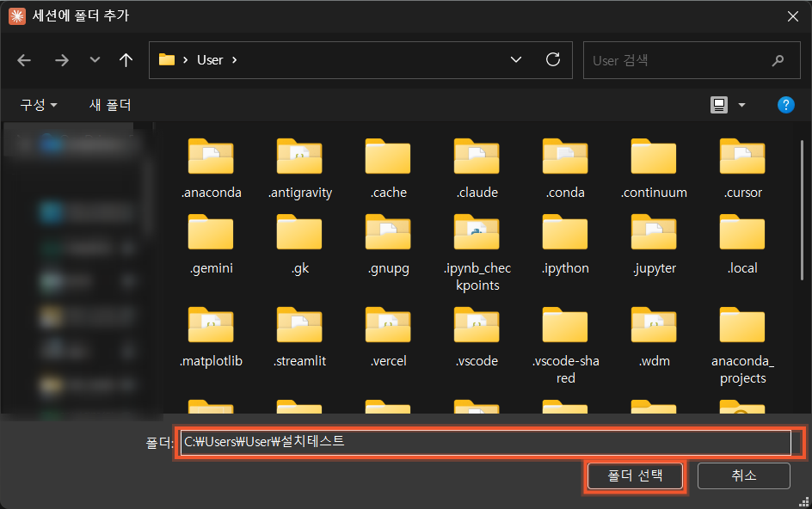Close the 세션에 폴더 추가 dialog
Screen dimensions: 812x509
click(793, 16)
